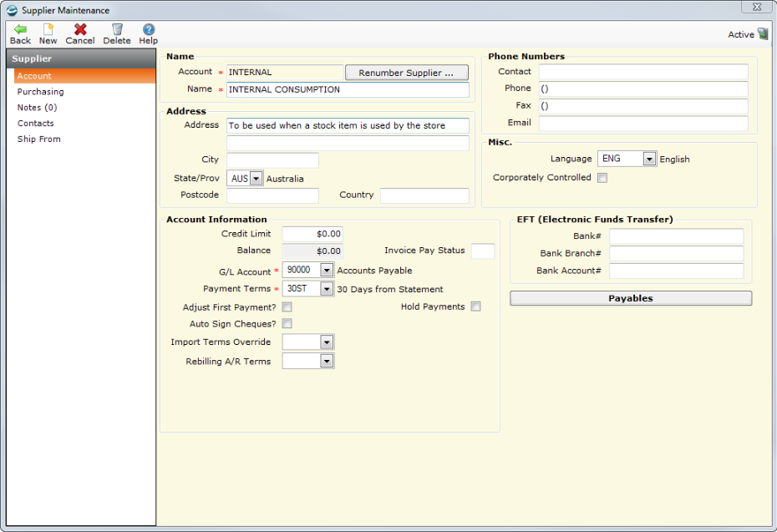Check the Hold Payments box
777x532 pixels.
pos(475,307)
